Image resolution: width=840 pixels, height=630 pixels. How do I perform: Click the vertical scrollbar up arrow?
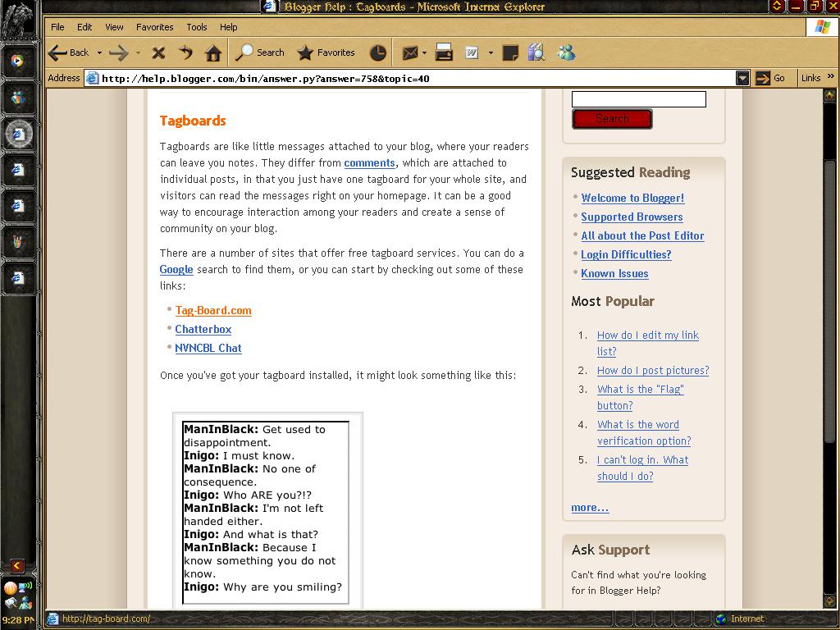click(x=830, y=95)
